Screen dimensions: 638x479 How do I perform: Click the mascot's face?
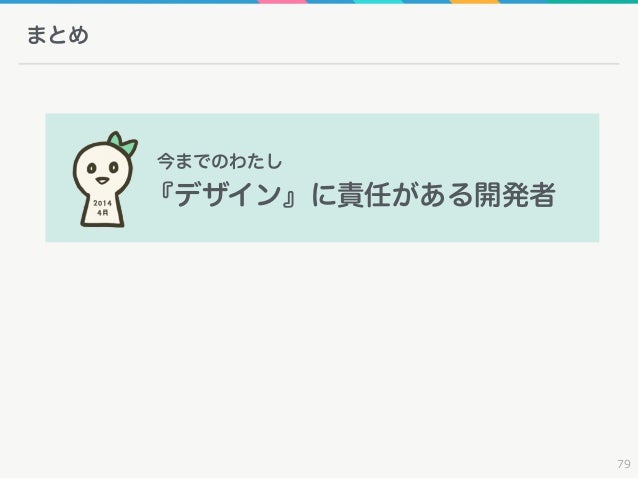point(102,169)
